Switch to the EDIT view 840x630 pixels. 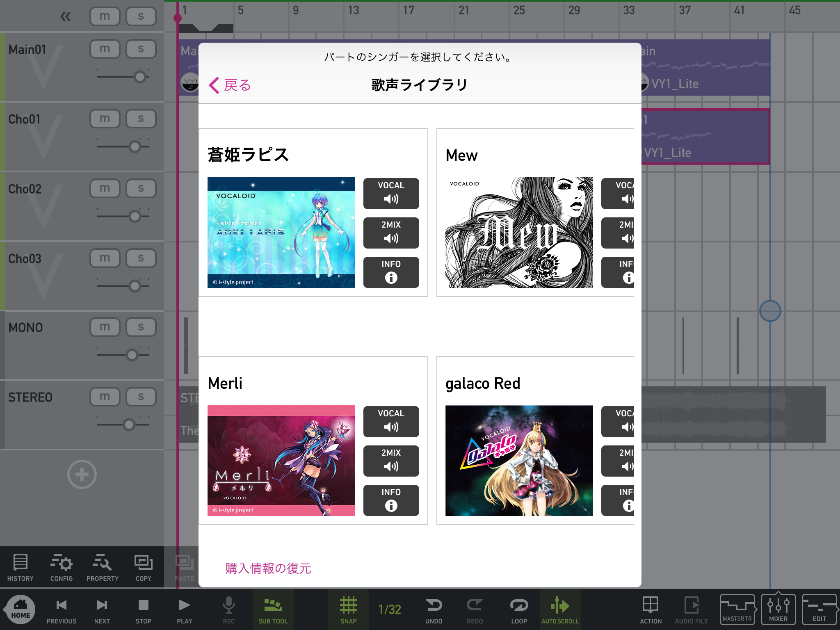point(819,609)
